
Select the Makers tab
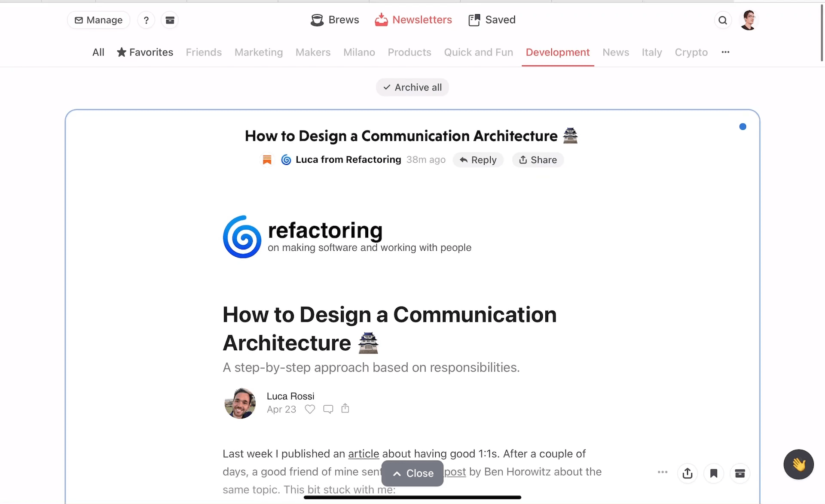313,52
